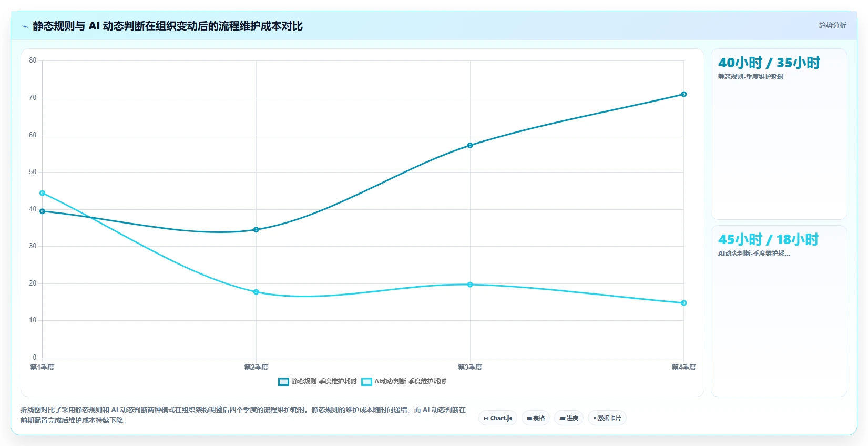Click the 50 y-axis tick label
Image resolution: width=868 pixels, height=446 pixels.
tap(33, 172)
